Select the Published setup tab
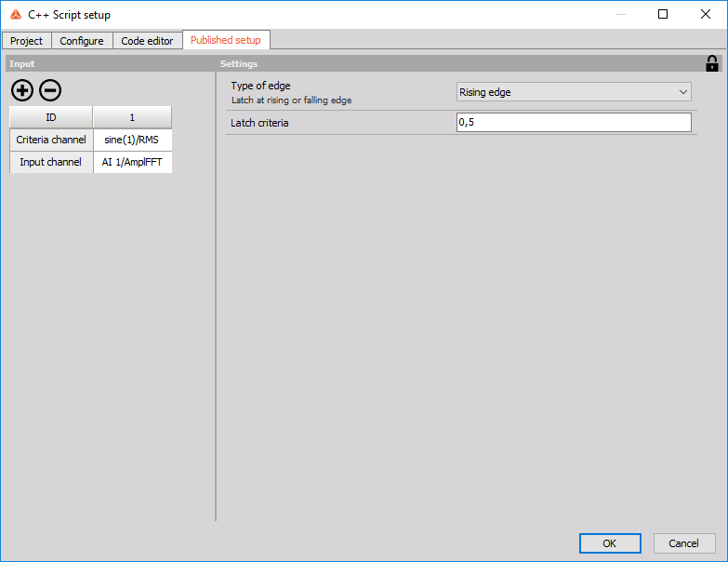This screenshot has height=562, width=728. [x=226, y=40]
